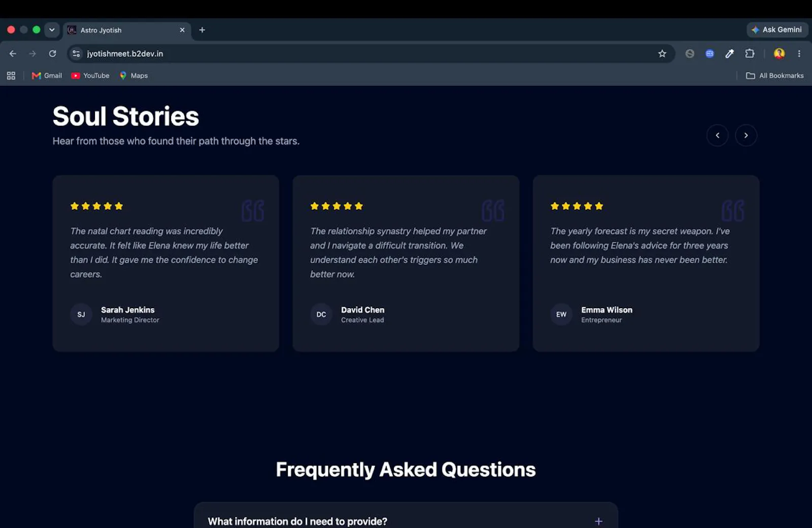Click the yearly forecast testimonial text
The height and width of the screenshot is (528, 812).
[x=640, y=245]
